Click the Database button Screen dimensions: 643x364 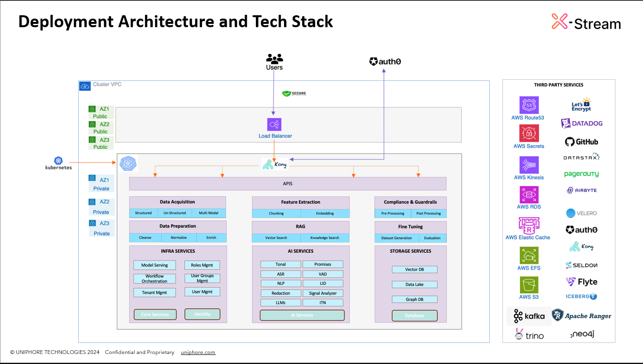[414, 315]
